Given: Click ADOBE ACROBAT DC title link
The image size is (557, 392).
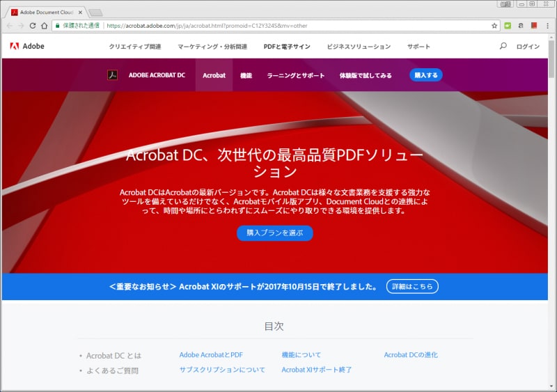Looking at the screenshot, I should pos(157,75).
